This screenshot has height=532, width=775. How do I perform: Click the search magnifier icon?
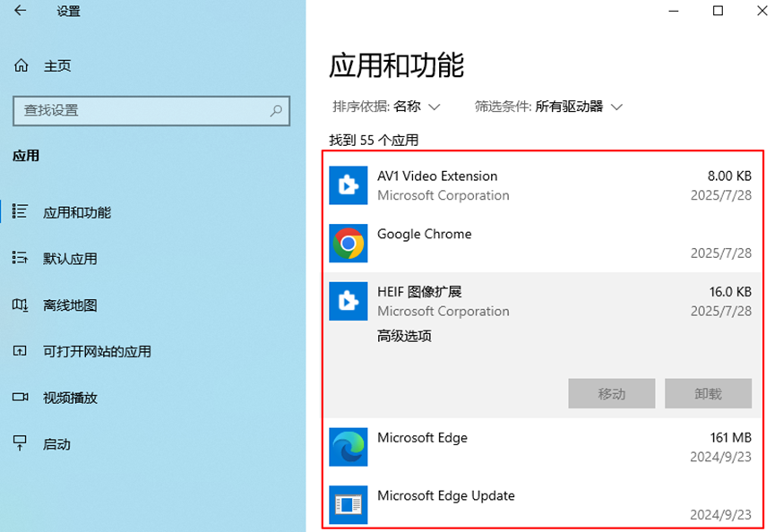pos(276,111)
